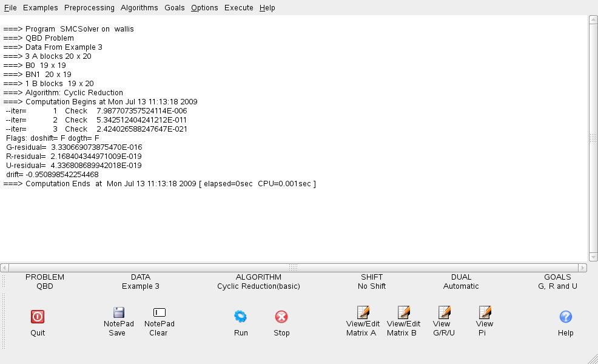Screen dimensions: 598x364
Task: Open the File menu
Action: [10, 8]
